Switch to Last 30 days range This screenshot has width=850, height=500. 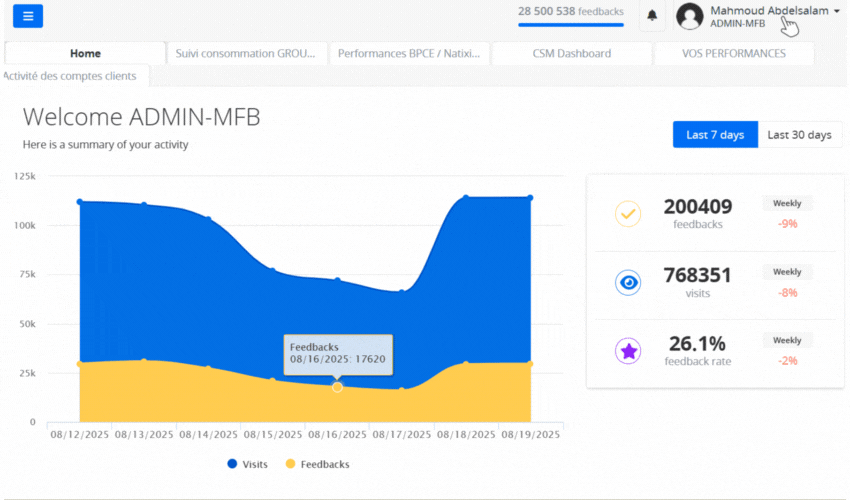pyautogui.click(x=799, y=135)
